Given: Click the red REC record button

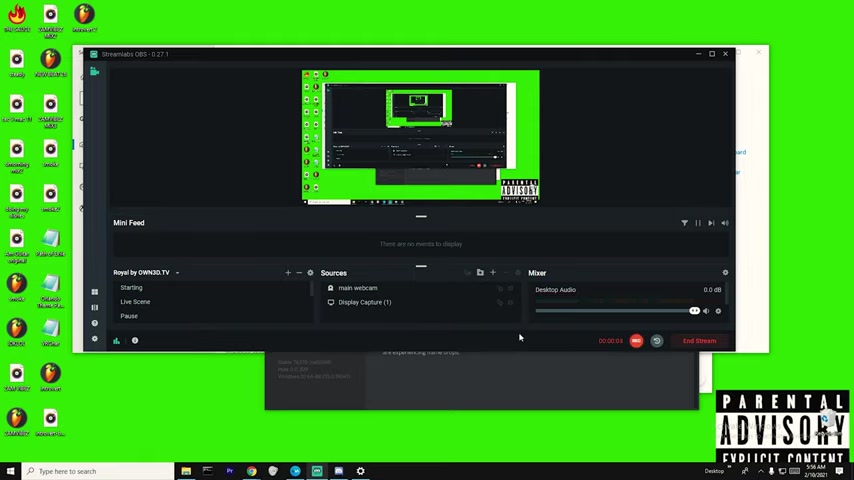Looking at the screenshot, I should (x=636, y=341).
